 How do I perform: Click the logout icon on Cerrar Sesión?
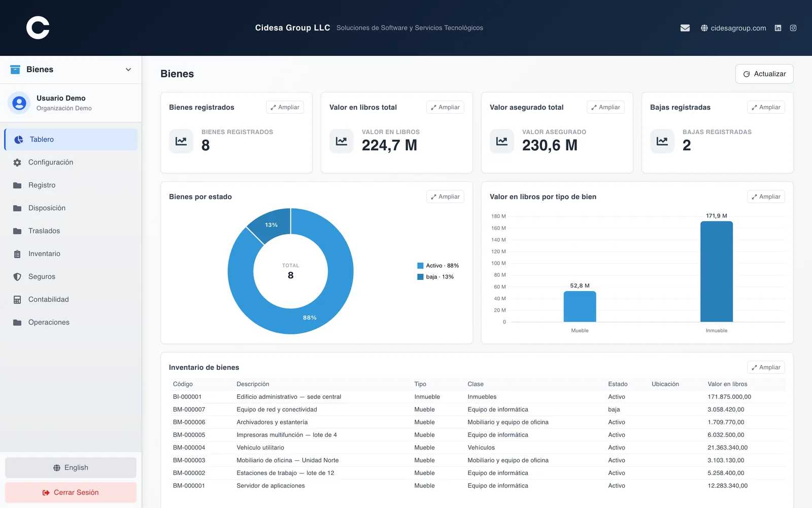click(46, 493)
